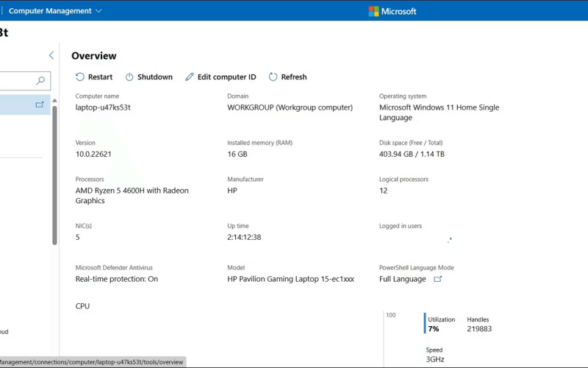Click the CPU section label

tap(82, 306)
